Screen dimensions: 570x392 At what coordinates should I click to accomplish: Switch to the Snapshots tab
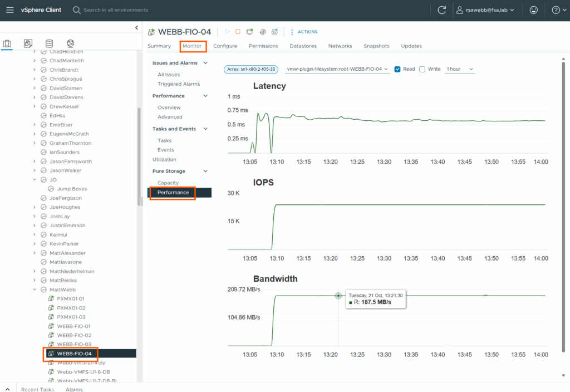[376, 46]
